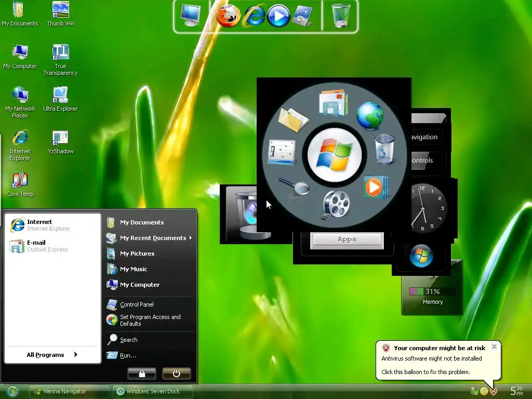Open Search from the Start menu
Screen dimensions: 532x399
pos(150,340)
